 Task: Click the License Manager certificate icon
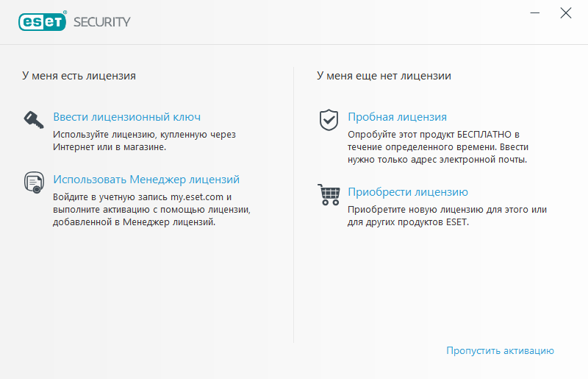34,183
